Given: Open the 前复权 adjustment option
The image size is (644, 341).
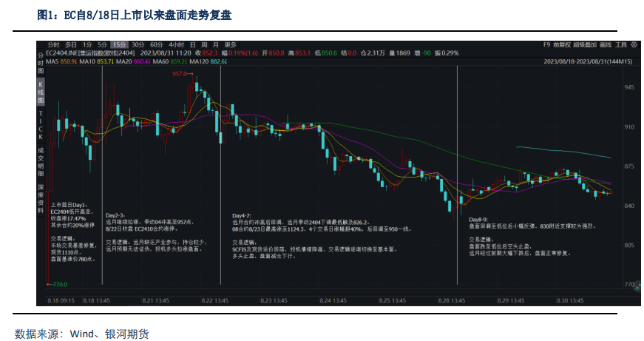Looking at the screenshot, I should click(x=562, y=45).
